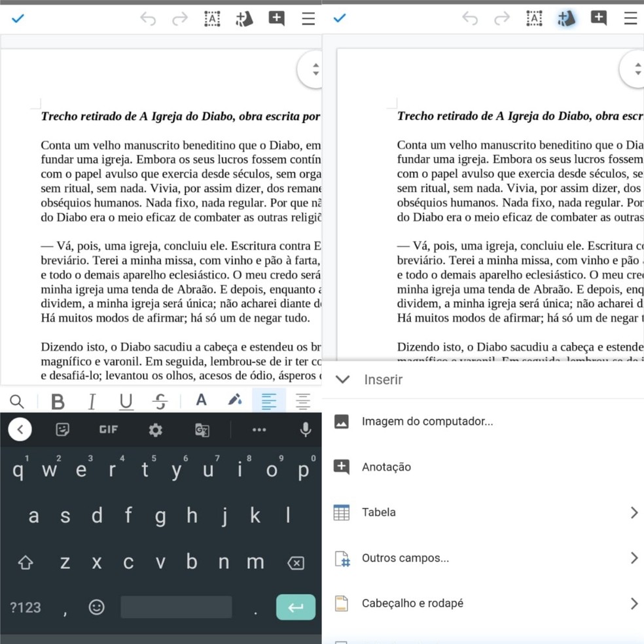Open text selection tool in left toolbar
Image resolution: width=644 pixels, height=644 pixels.
tap(212, 18)
